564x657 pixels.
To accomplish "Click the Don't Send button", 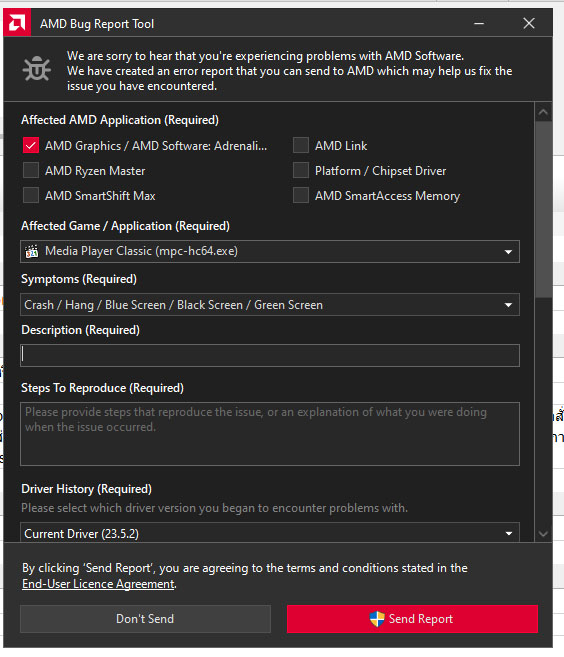I will click(x=145, y=619).
